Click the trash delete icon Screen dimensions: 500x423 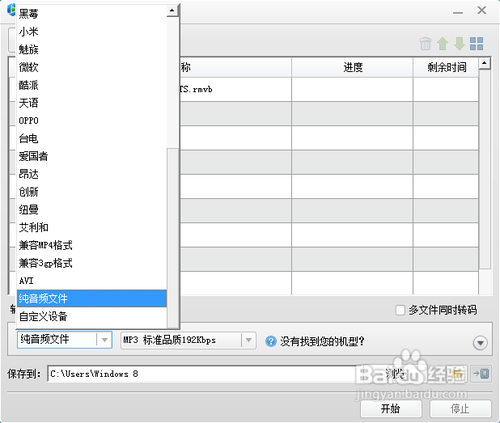pos(426,44)
